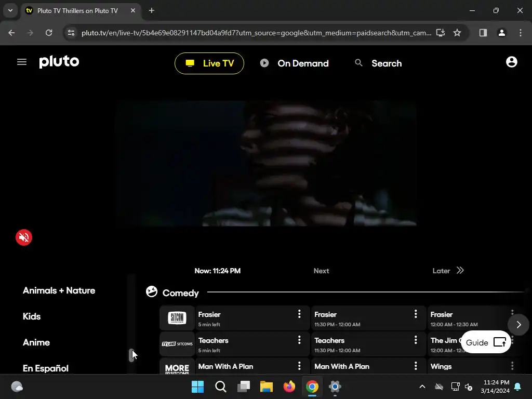Switch to On Demand tab

click(x=294, y=63)
